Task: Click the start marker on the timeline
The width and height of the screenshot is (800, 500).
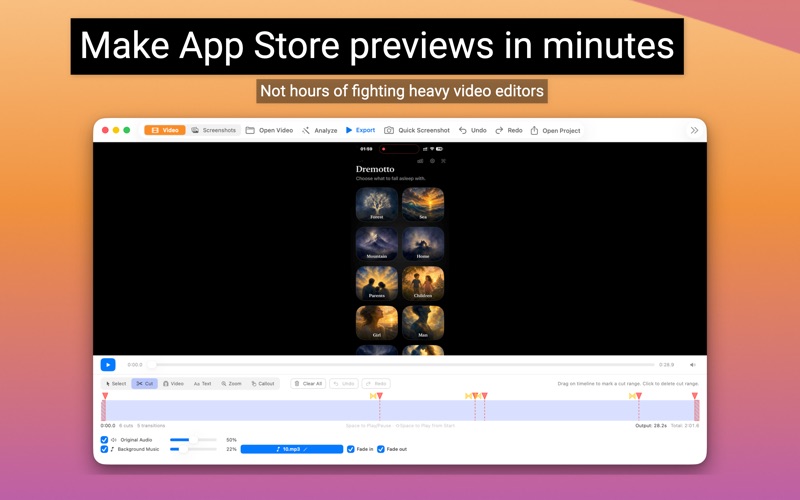Action: coord(105,396)
